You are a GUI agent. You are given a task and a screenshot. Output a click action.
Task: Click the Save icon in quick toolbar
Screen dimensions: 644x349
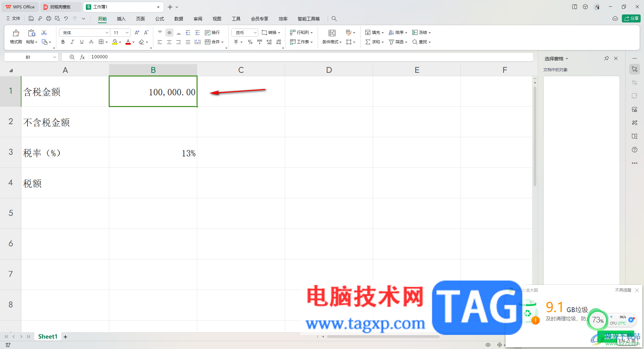[31, 18]
